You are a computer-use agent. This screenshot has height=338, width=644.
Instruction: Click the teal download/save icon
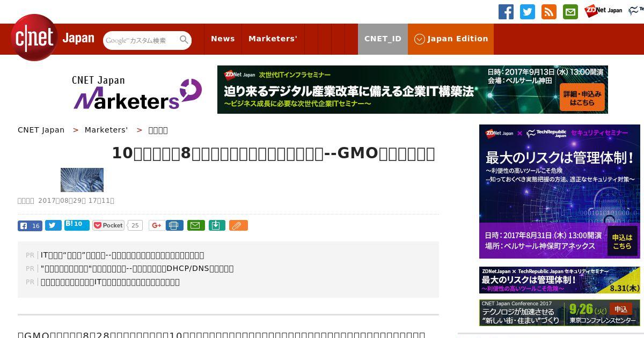(216, 225)
